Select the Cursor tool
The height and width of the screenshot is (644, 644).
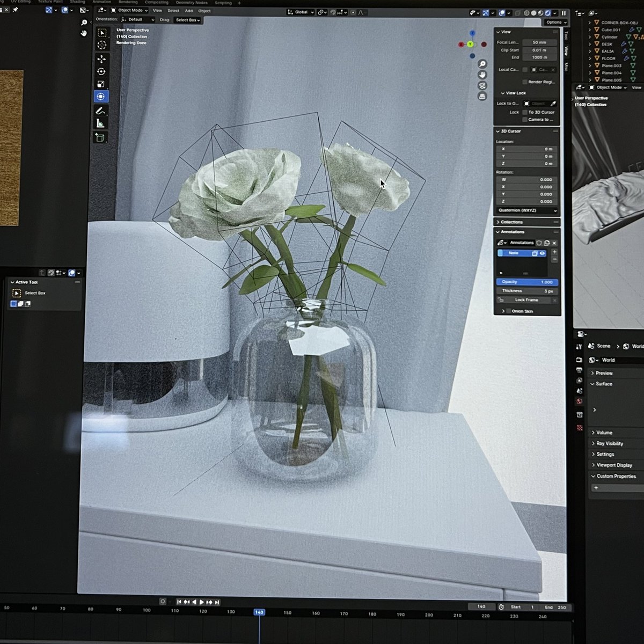[x=102, y=45]
